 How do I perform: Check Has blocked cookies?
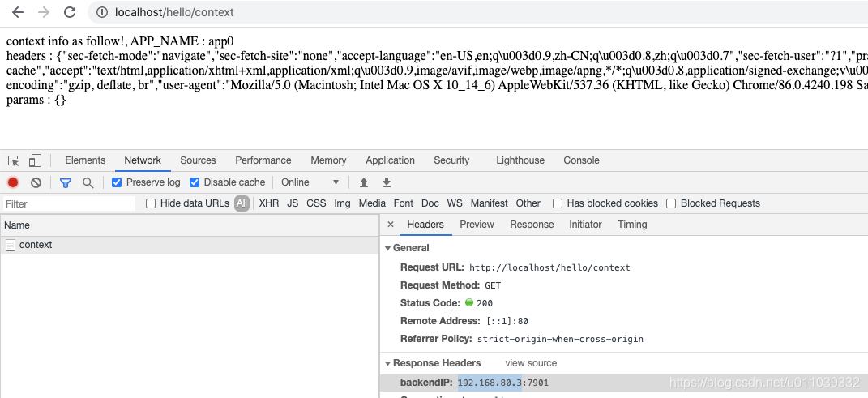[558, 203]
